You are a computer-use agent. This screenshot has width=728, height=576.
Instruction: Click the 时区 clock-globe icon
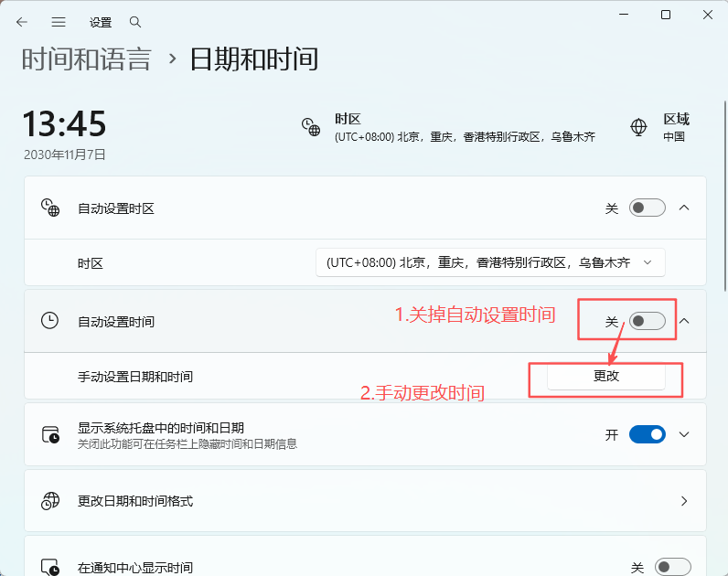tap(311, 127)
